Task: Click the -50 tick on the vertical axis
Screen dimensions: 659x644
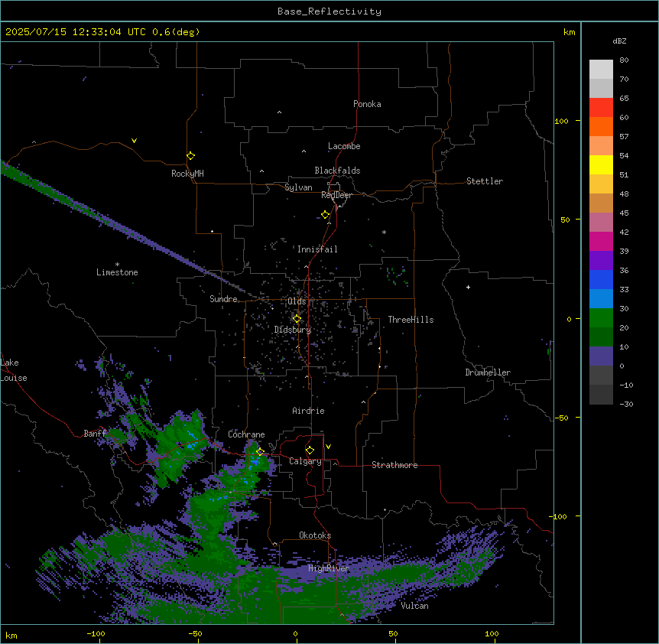Action: tap(561, 418)
